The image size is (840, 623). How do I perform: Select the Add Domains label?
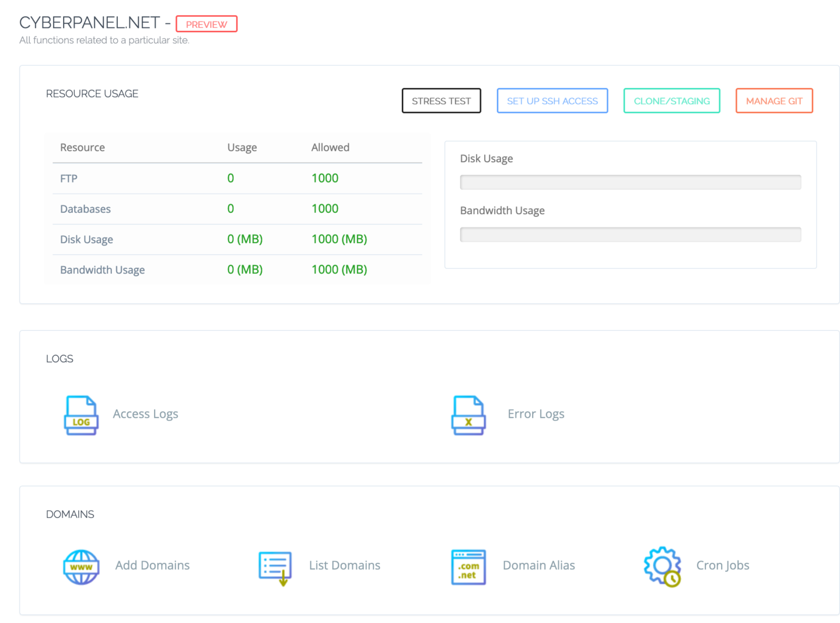pyautogui.click(x=152, y=565)
